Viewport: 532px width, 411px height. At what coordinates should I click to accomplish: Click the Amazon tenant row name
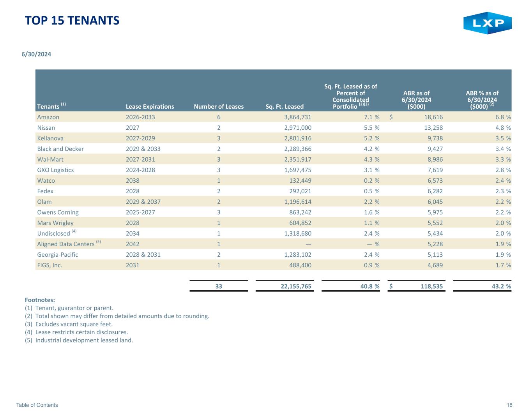[48, 117]
